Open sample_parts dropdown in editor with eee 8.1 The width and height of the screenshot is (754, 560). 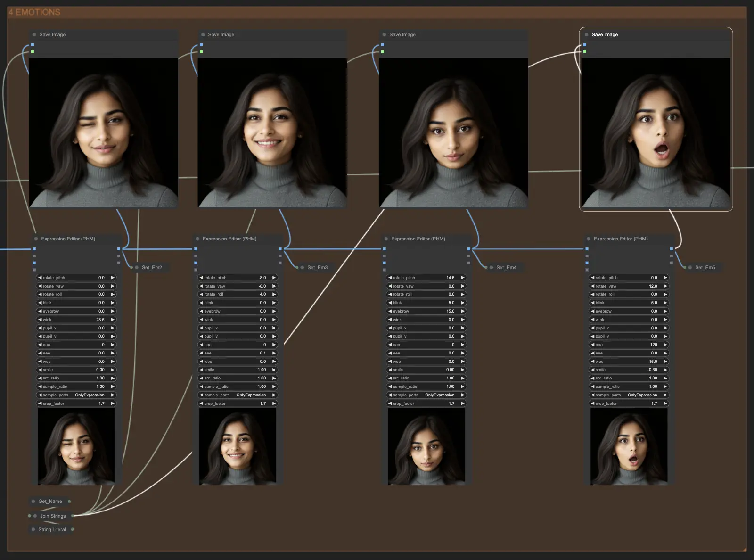pyautogui.click(x=238, y=395)
